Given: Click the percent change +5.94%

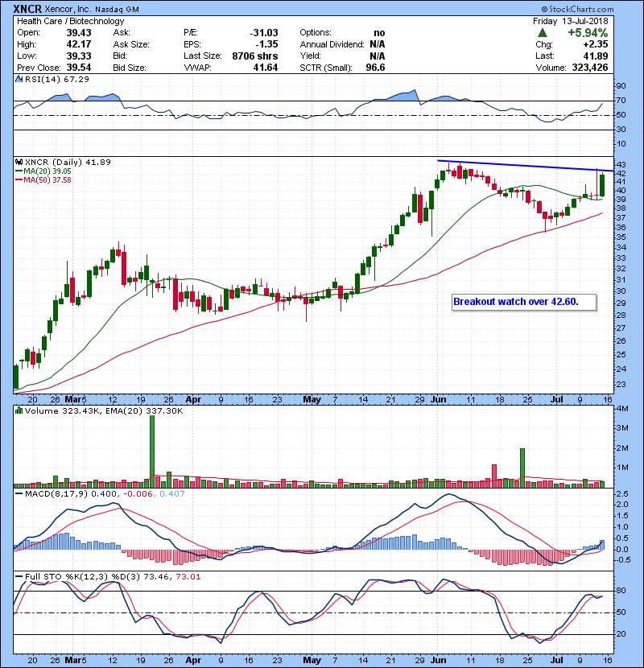Looking at the screenshot, I should click(588, 33).
